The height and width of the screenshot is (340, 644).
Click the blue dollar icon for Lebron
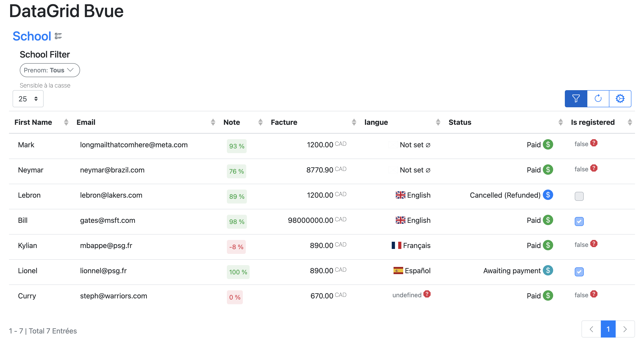548,195
